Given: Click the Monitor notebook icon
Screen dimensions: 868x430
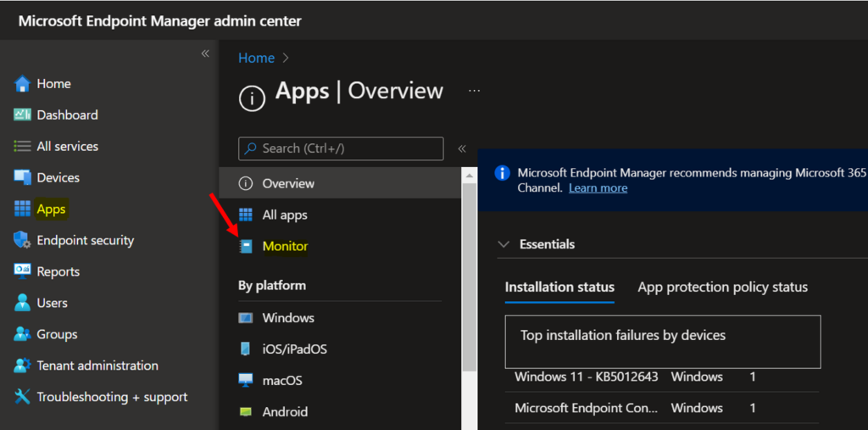Looking at the screenshot, I should tap(246, 246).
